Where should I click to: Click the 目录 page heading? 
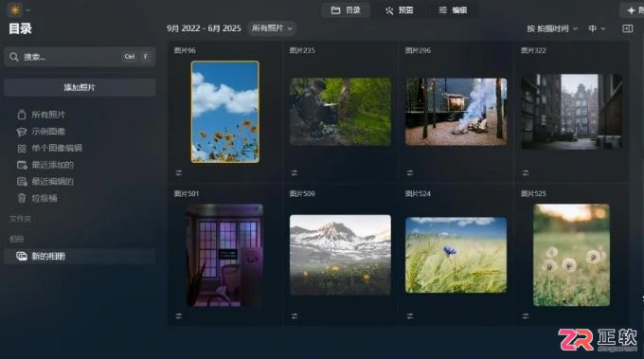tap(20, 28)
